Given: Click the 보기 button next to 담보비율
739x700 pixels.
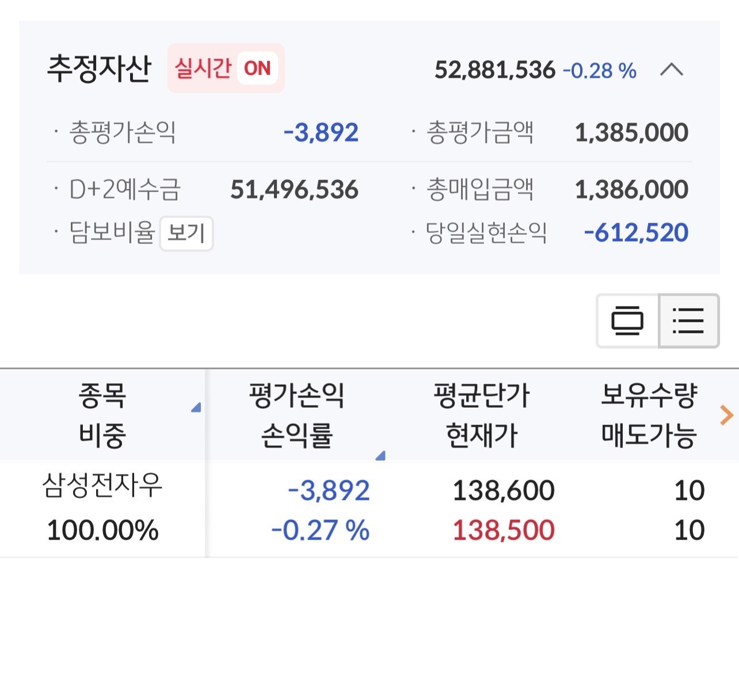Looking at the screenshot, I should (x=186, y=234).
